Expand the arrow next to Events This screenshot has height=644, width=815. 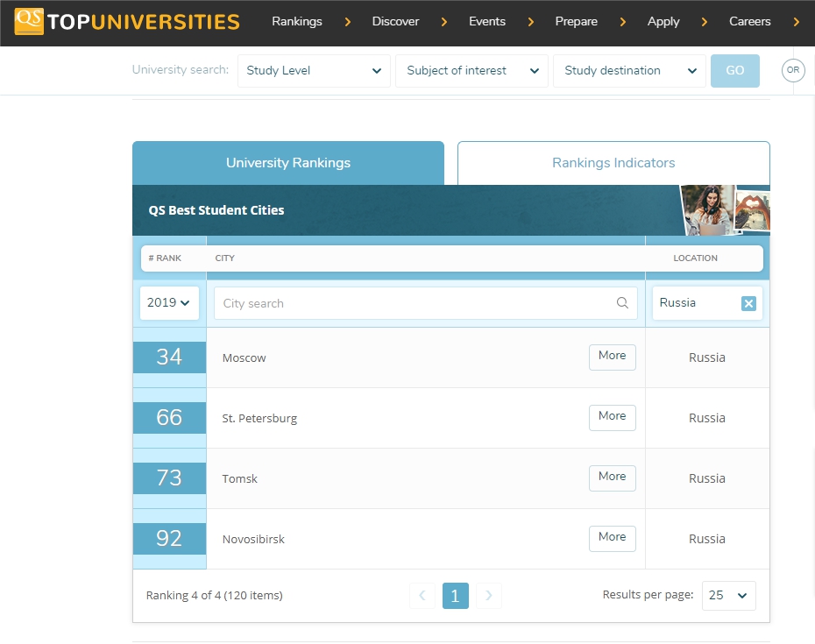(530, 22)
